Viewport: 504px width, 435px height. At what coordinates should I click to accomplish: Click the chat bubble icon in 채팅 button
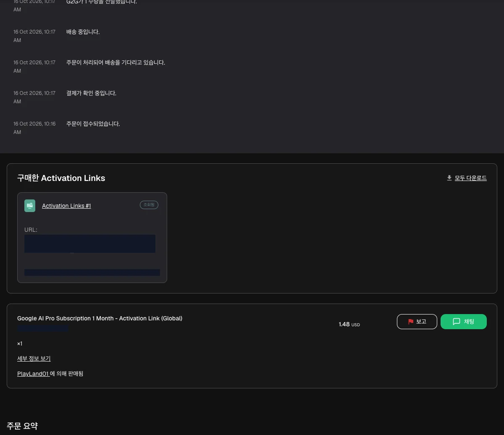(x=457, y=322)
